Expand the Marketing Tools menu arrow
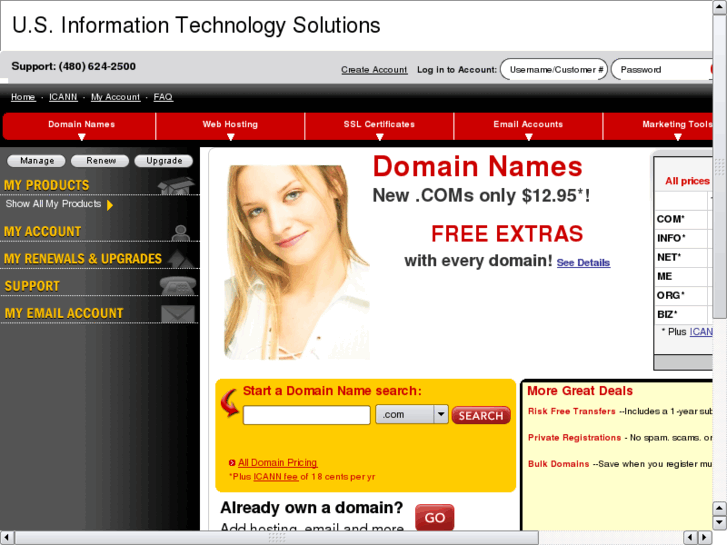 [x=677, y=137]
